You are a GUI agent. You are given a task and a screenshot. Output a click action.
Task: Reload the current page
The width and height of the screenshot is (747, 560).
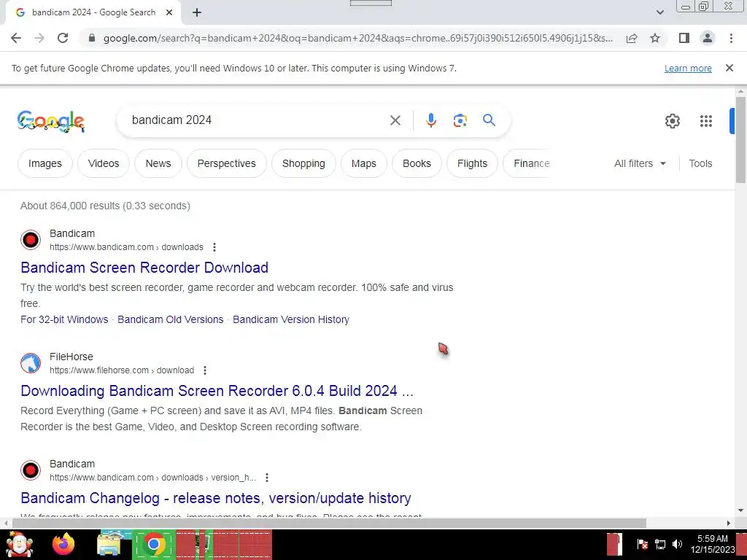point(63,38)
